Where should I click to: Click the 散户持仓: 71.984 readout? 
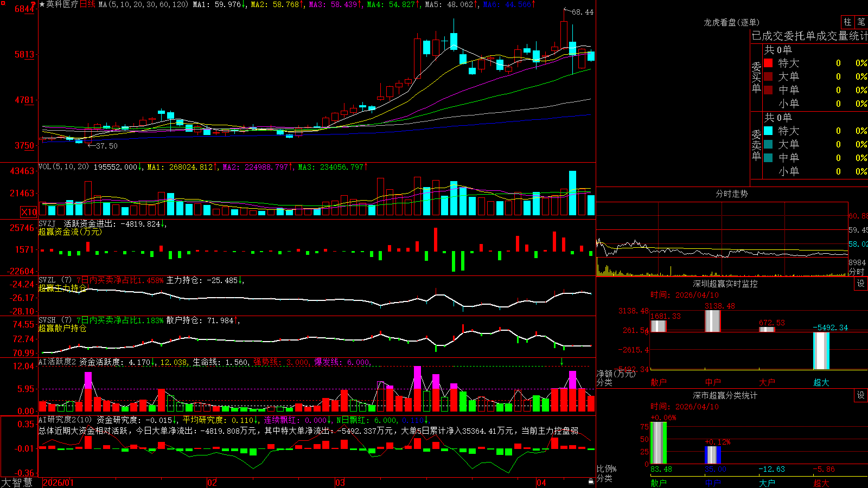[x=200, y=320]
